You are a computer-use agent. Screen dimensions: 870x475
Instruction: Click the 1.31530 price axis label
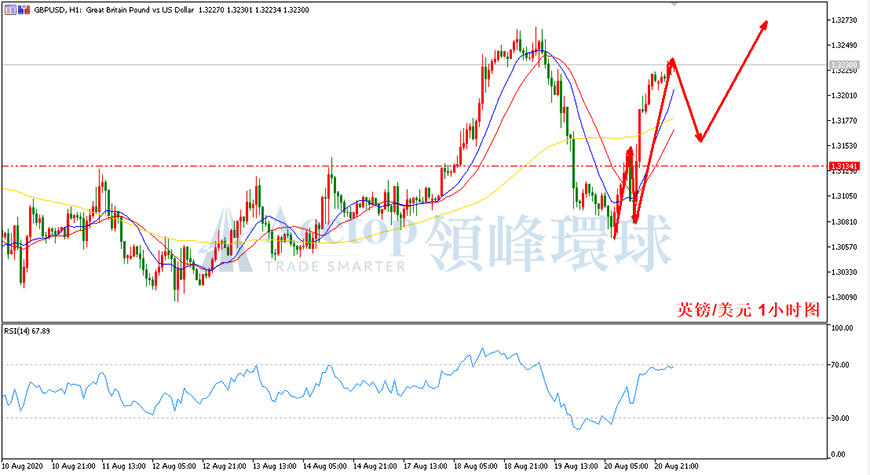tap(844, 145)
